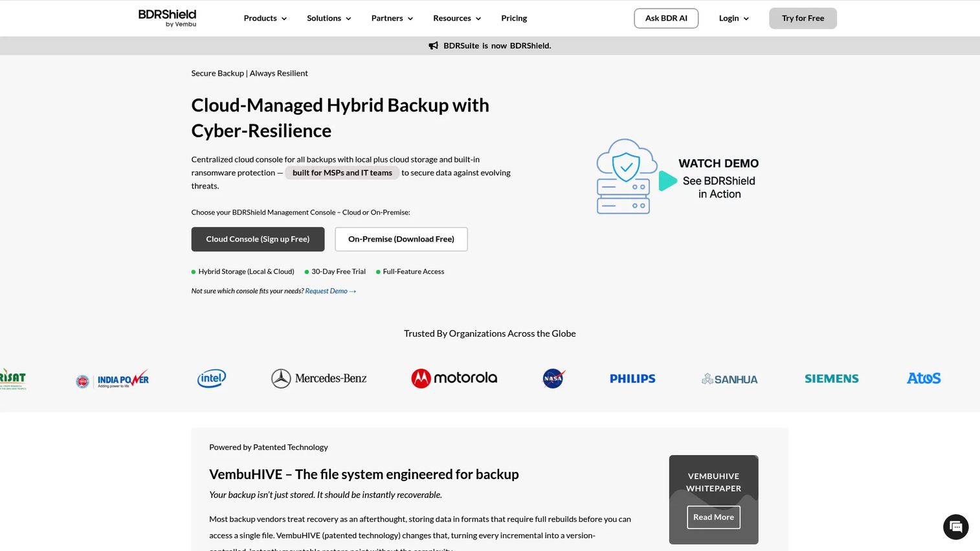
Task: Open the Login dropdown
Action: 734,18
